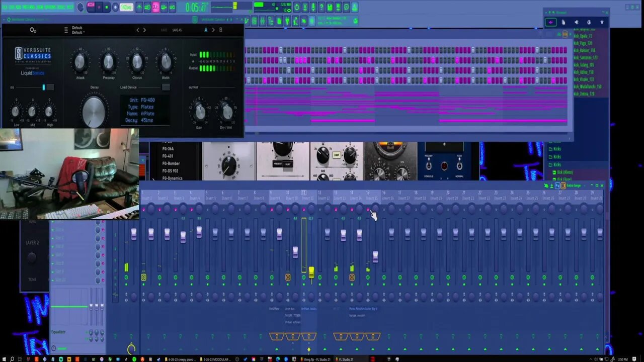Select the browser files tab icon
644x362 pixels.
click(x=563, y=22)
